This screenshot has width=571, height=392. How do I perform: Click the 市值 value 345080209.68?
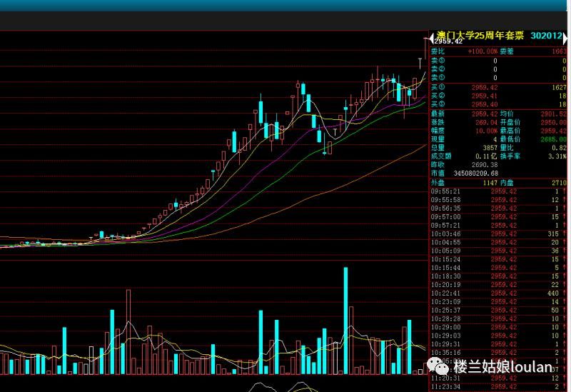475,174
